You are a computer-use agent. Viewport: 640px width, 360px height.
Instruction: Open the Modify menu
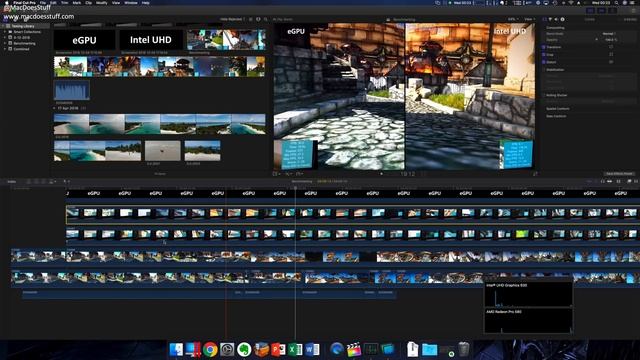[102, 3]
